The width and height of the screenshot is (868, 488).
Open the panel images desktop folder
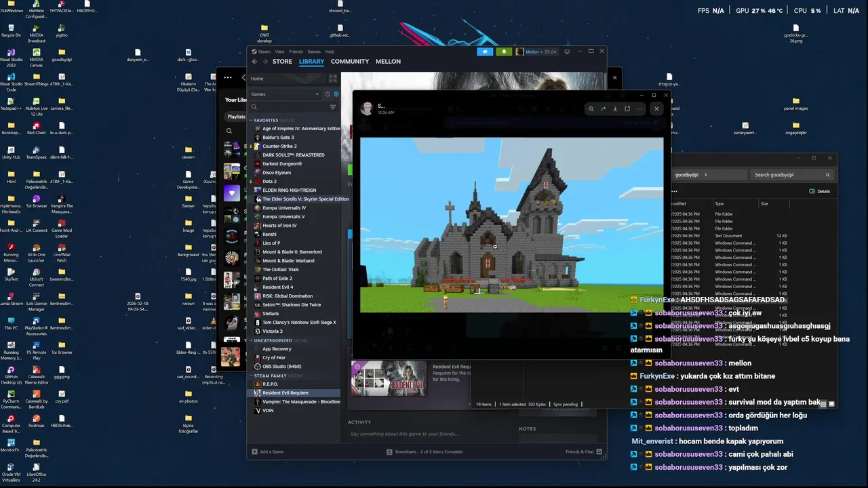(x=795, y=103)
